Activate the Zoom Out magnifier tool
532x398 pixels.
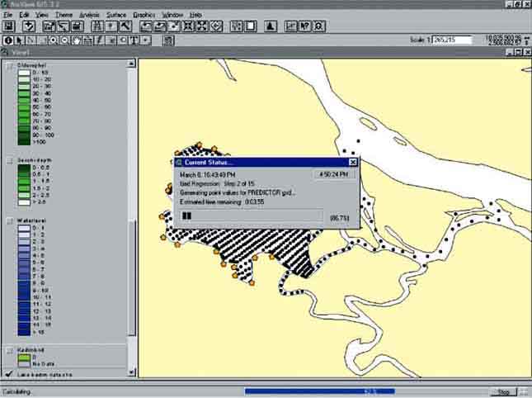(x=64, y=40)
